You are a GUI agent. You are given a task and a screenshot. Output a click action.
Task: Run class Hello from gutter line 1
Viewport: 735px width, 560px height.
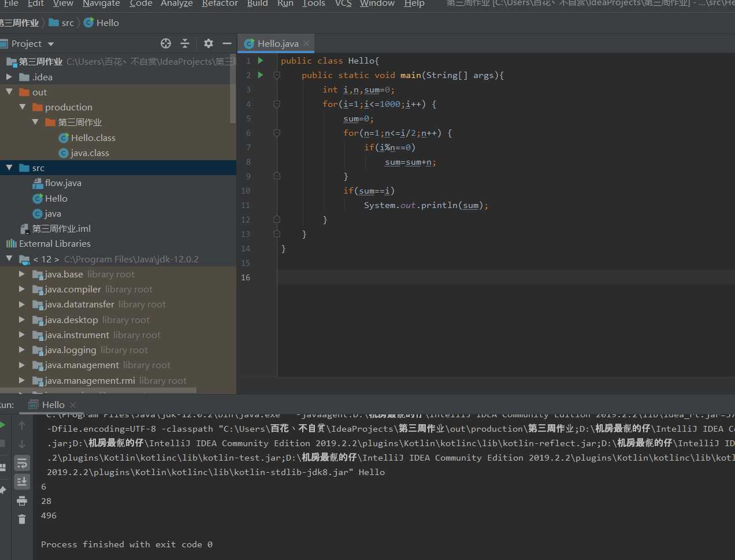click(x=261, y=60)
